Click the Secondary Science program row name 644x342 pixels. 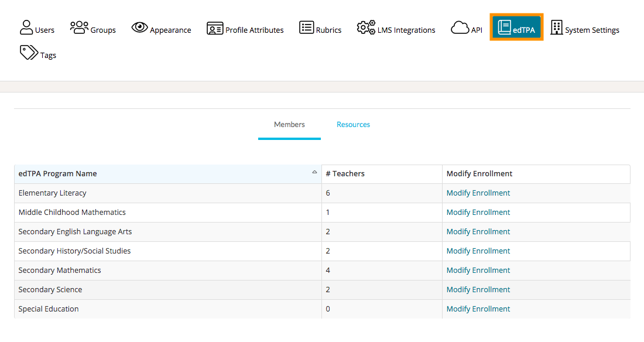tap(50, 290)
